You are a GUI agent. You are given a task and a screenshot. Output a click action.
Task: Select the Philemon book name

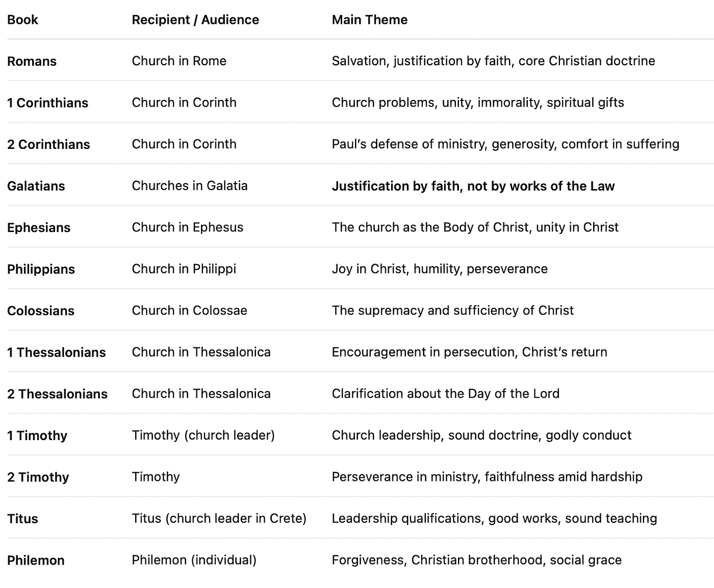[x=36, y=560]
